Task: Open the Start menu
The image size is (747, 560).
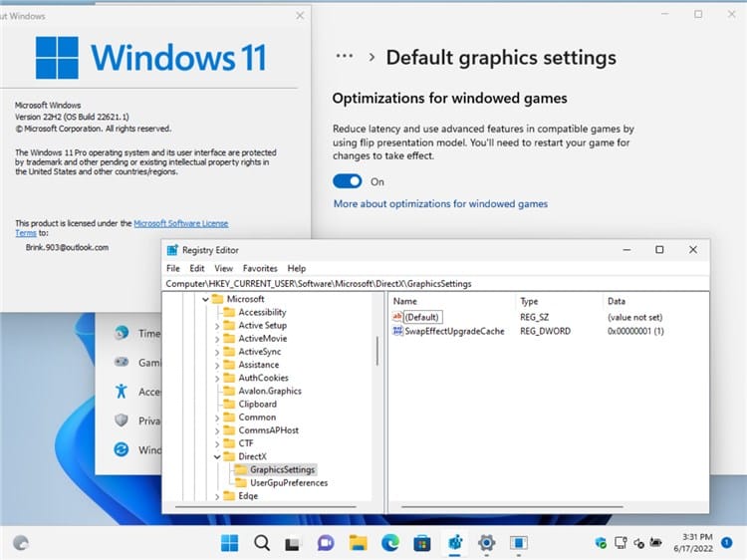Action: (x=230, y=543)
